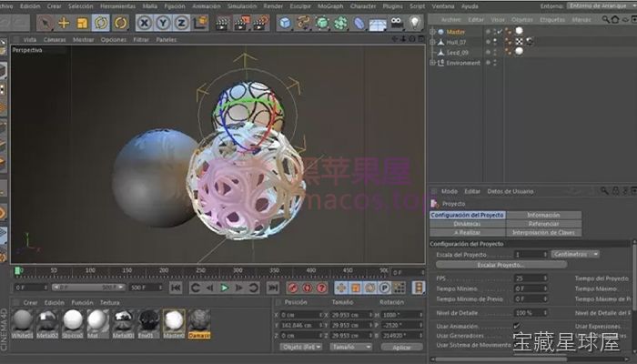The width and height of the screenshot is (637, 364).
Task: Add a camera object icon
Action: [397, 23]
